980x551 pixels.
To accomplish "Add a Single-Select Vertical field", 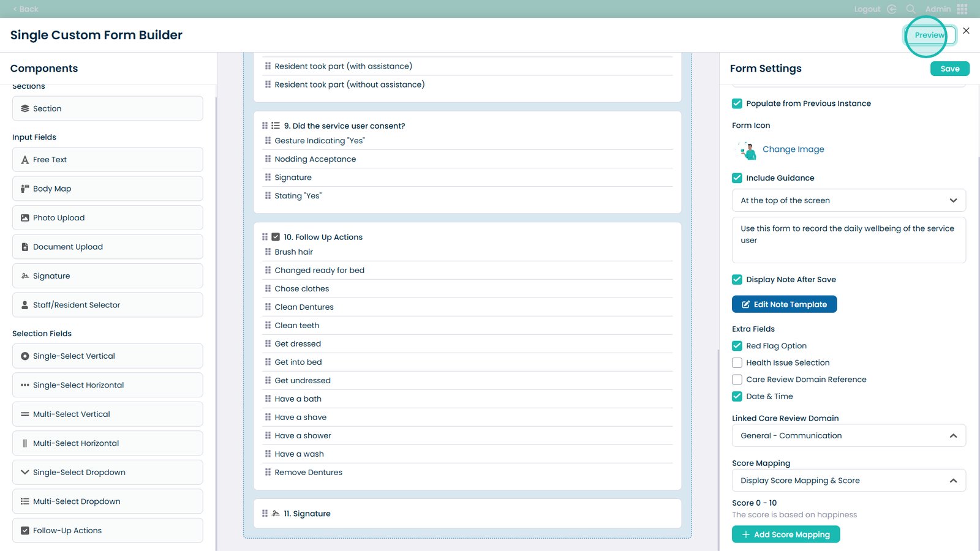I will pyautogui.click(x=108, y=356).
